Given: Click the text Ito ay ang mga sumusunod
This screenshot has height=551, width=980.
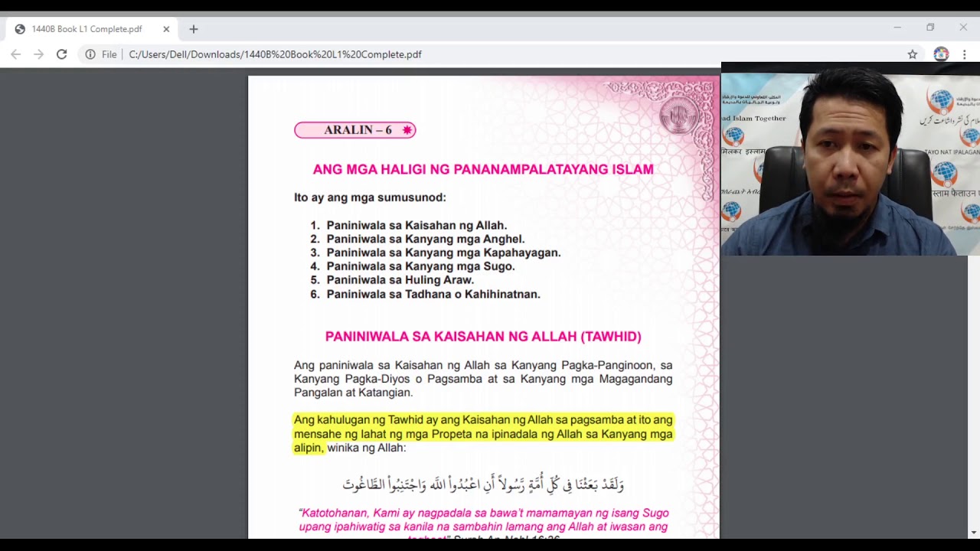Looking at the screenshot, I should point(370,197).
